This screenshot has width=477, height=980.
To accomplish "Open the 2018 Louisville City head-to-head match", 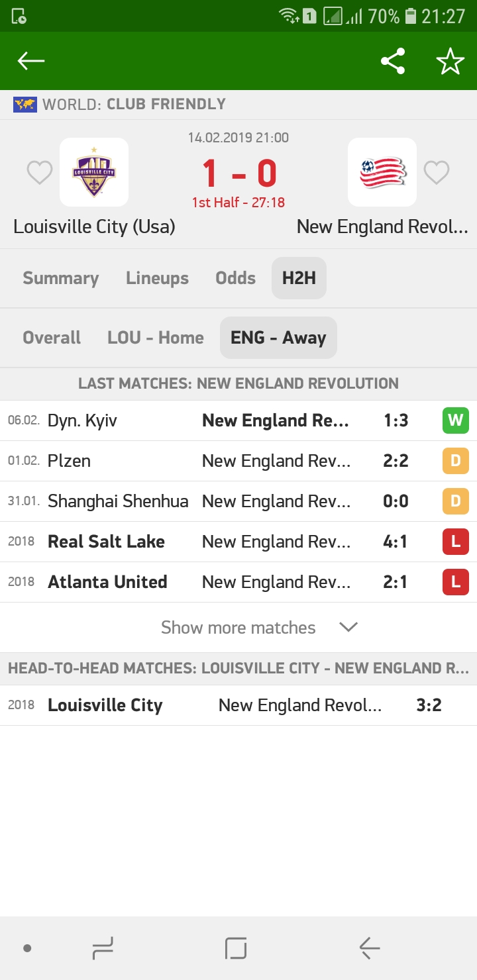I will [x=238, y=705].
